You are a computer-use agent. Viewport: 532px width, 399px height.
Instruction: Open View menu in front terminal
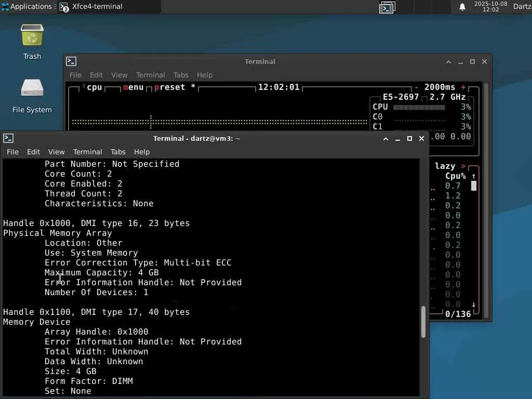(56, 152)
